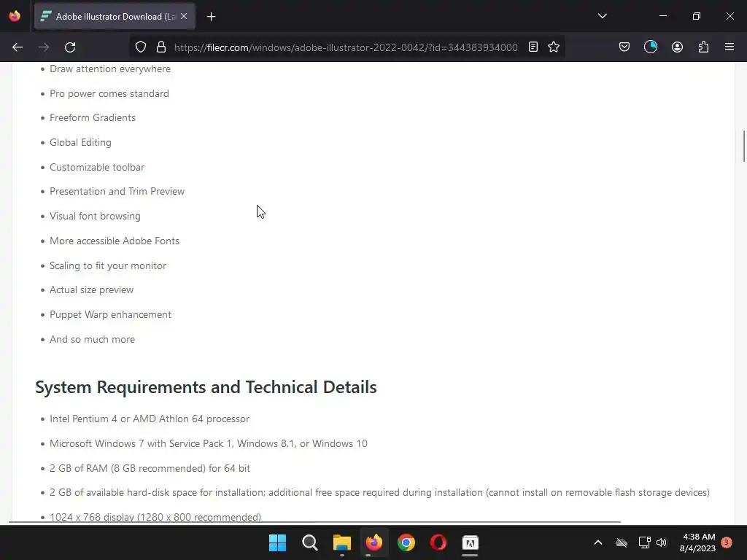Open network display tray icon
747x560 pixels.
click(x=644, y=542)
